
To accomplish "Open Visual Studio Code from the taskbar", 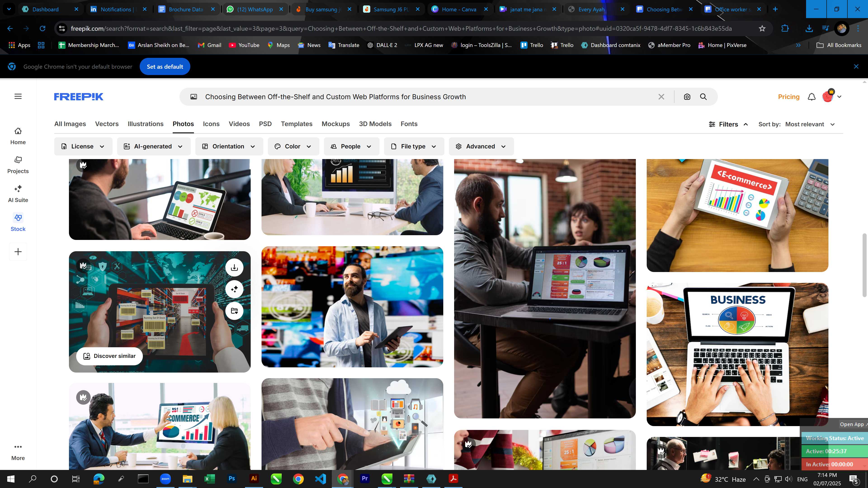I will tap(320, 479).
